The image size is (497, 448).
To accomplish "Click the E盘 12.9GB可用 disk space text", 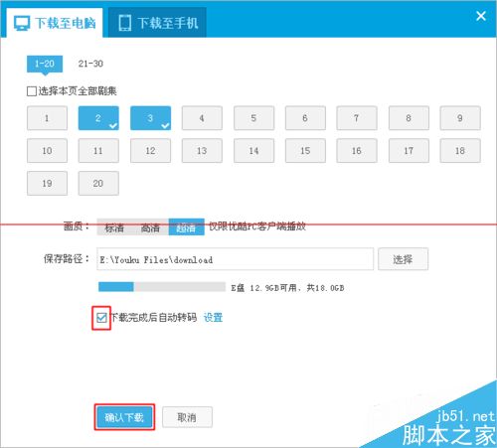I will point(287,288).
